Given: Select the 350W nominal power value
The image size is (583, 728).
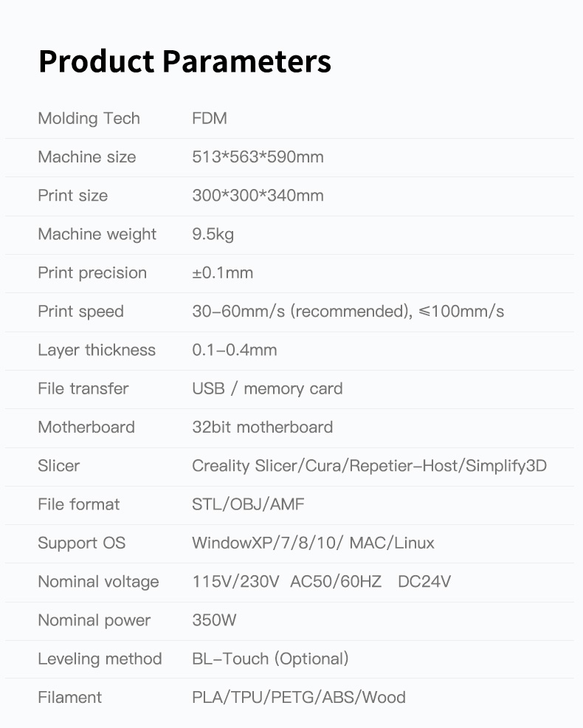Looking at the screenshot, I should click(214, 620).
